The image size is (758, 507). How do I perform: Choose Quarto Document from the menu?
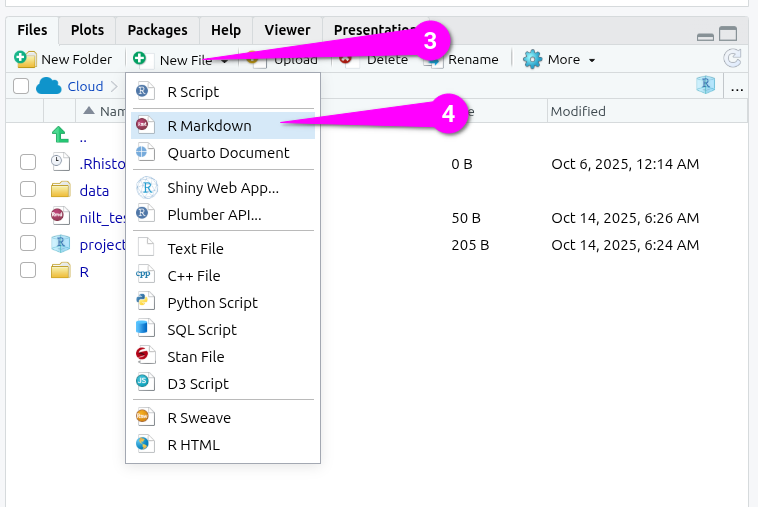[223, 153]
